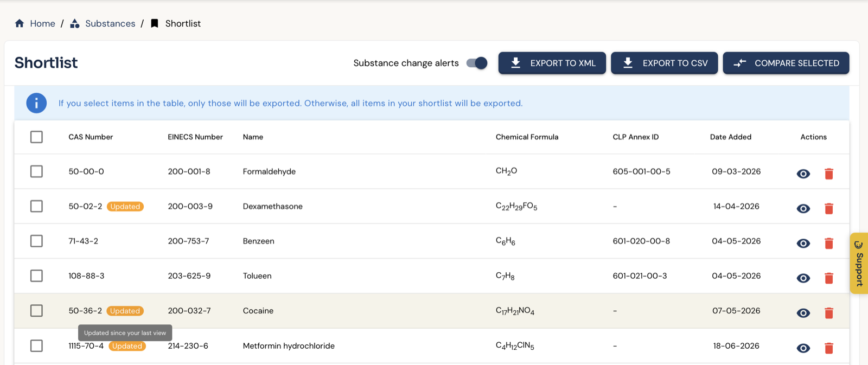Click CLP Annex ID 601-020-00-8
The image size is (868, 365).
(x=641, y=241)
